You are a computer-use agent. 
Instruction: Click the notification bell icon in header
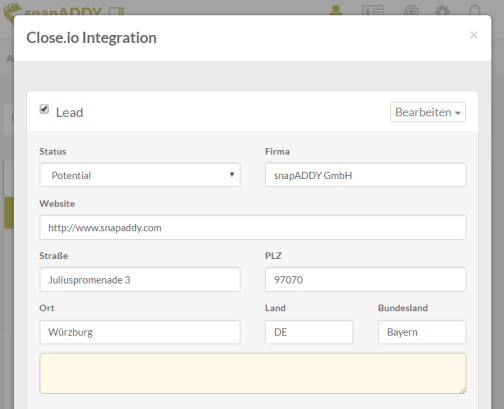point(475,10)
